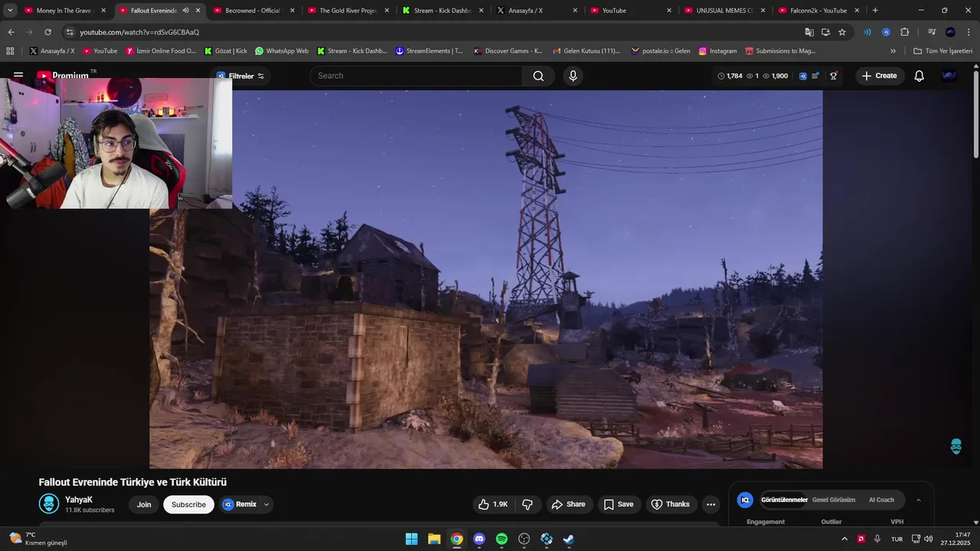Viewport: 980px width, 551px height.
Task: Open the list icon beside vidIQ
Action: coord(815,76)
